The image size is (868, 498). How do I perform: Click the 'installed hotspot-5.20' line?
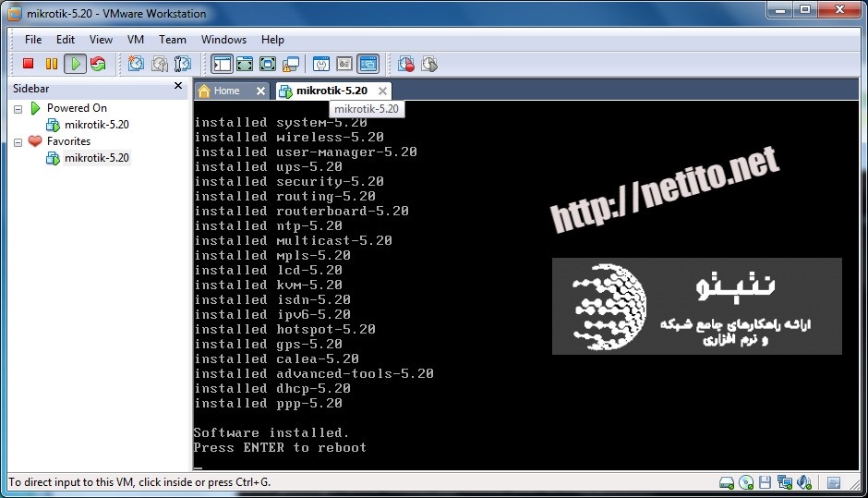coord(284,330)
